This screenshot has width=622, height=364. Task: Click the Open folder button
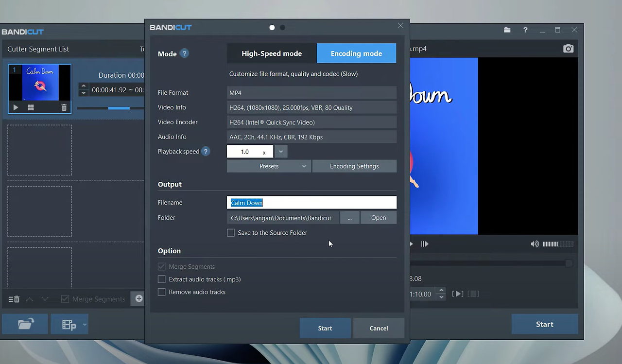[379, 218]
